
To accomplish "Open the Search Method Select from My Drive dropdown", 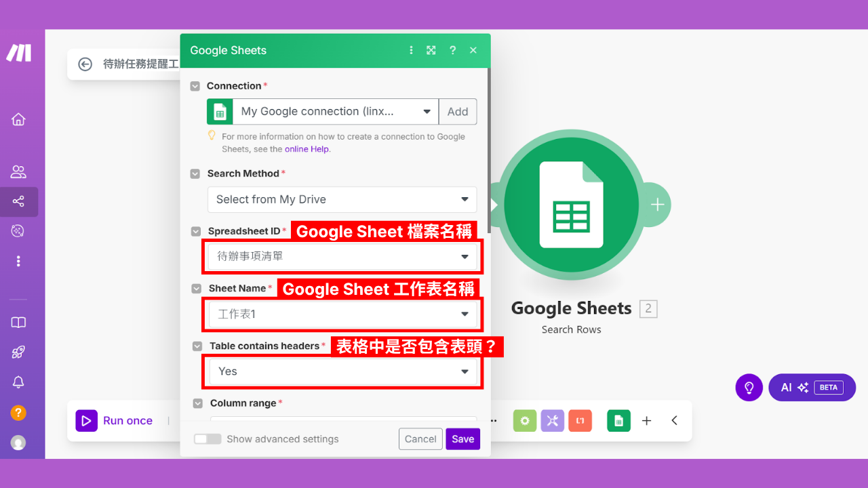I will point(342,199).
